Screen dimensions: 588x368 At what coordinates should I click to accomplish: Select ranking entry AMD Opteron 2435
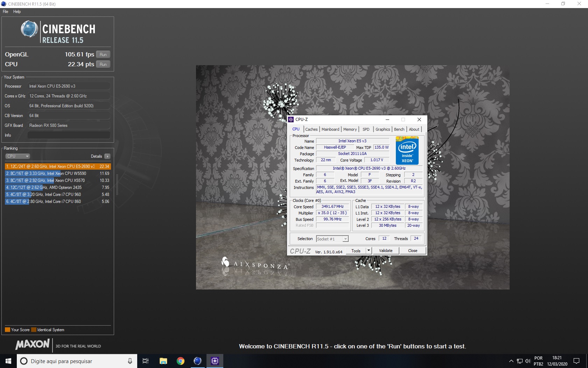tap(58, 188)
